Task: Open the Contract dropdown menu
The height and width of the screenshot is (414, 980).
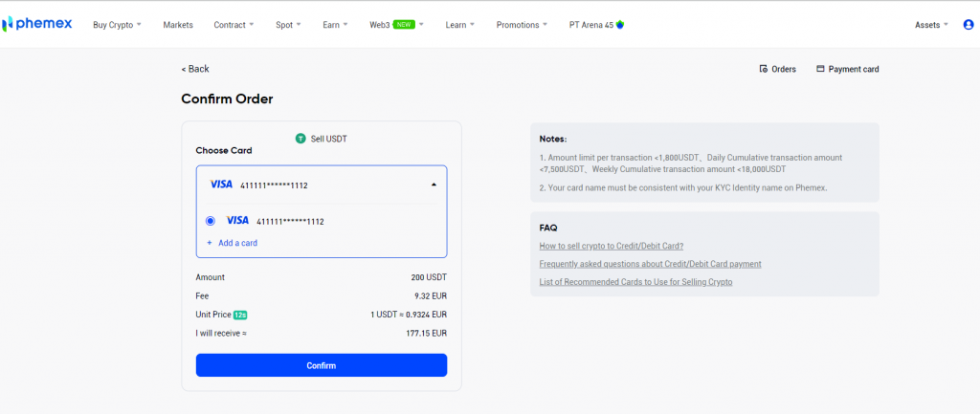Action: (234, 25)
